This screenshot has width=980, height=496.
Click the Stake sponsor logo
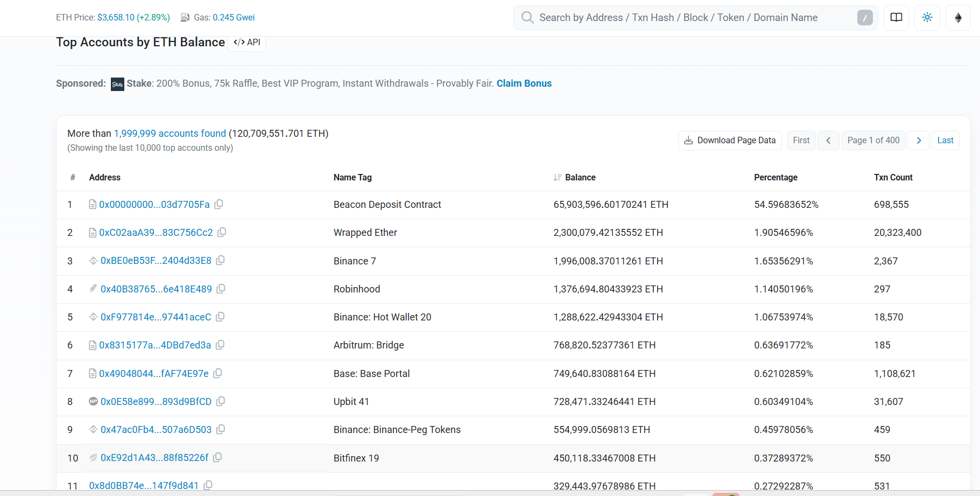pyautogui.click(x=117, y=83)
